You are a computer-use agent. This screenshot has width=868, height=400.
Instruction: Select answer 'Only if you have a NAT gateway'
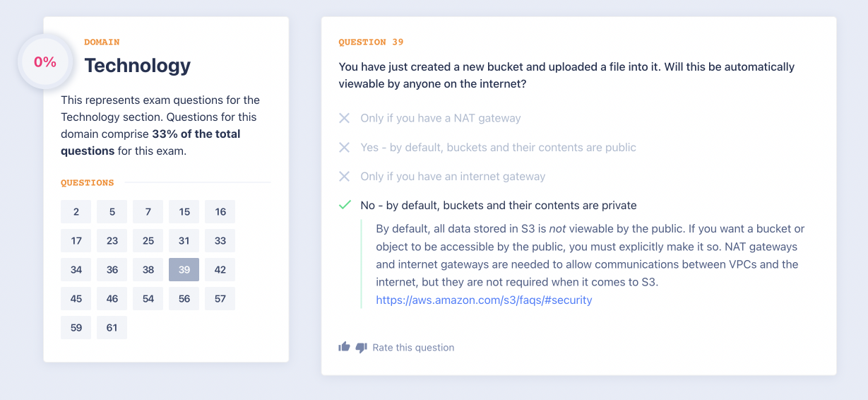[x=440, y=118]
